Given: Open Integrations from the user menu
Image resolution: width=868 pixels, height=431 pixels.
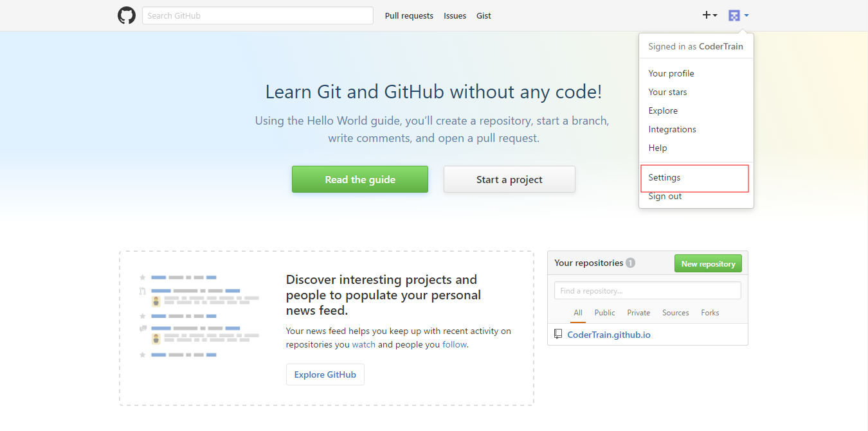Looking at the screenshot, I should pyautogui.click(x=672, y=129).
